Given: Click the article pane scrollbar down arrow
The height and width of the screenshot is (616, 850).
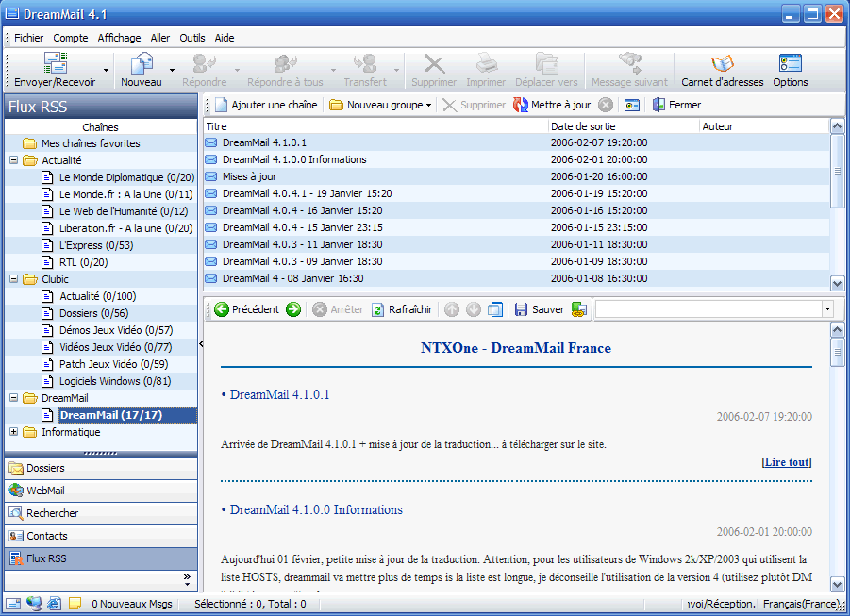Looking at the screenshot, I should (837, 585).
